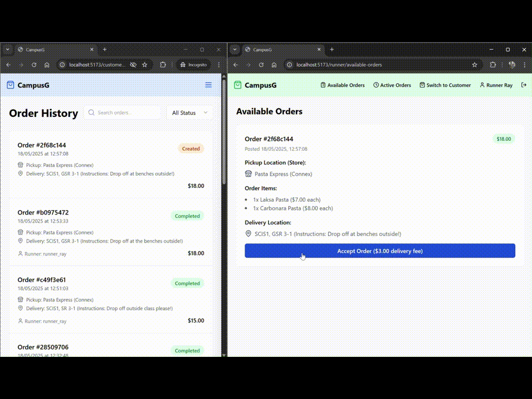
Task: Click Completed badge on order #28509706
Action: click(x=187, y=350)
